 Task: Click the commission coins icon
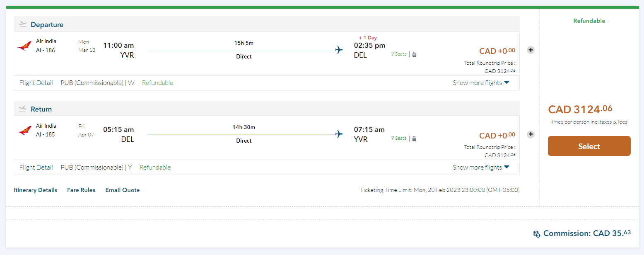[537, 234]
